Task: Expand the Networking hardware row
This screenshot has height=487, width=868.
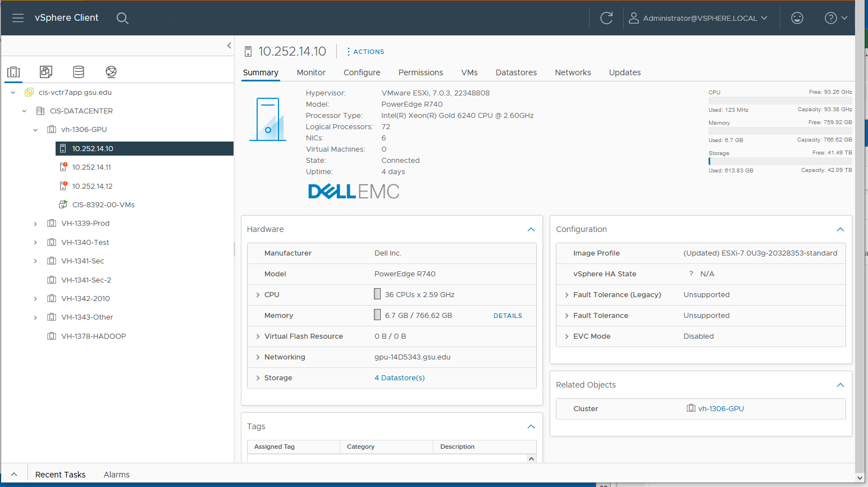Action: [258, 357]
